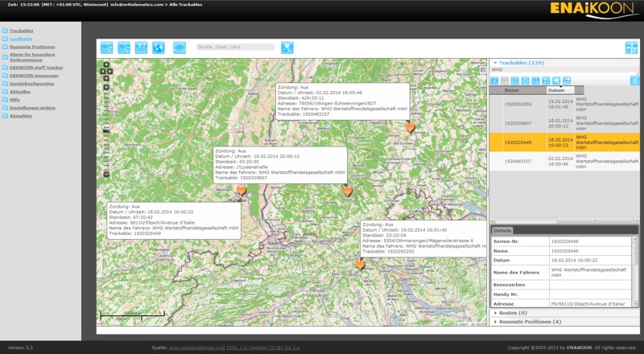This screenshot has height=354, width=644.
Task: Click the zoom-in magnifier map toolbar icon
Action: pos(107,47)
